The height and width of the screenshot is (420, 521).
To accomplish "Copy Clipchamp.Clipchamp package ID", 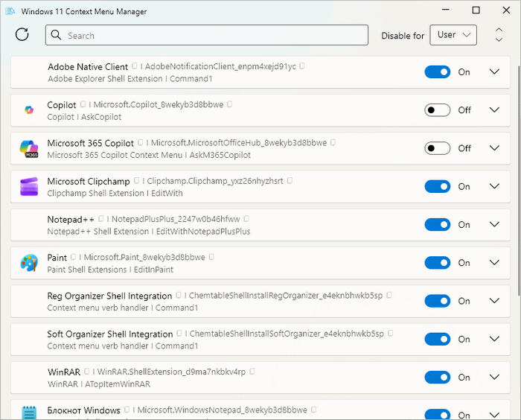I will point(290,180).
